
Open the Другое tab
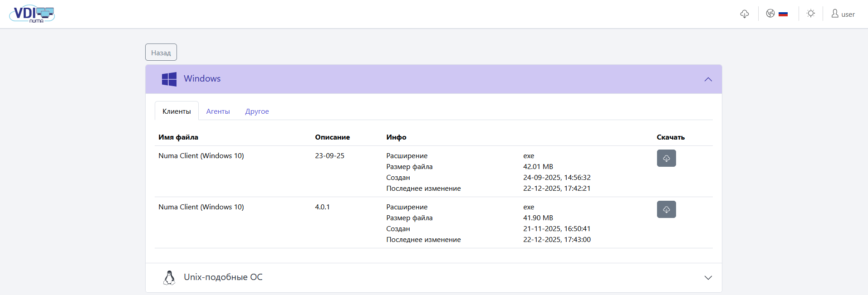click(257, 111)
